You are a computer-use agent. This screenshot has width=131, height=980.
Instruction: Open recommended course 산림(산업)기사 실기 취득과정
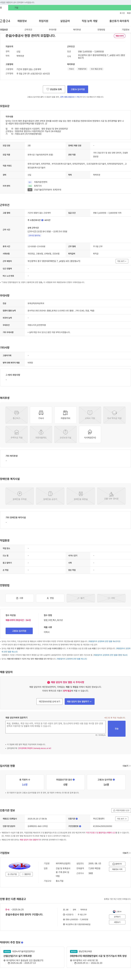click(17, 956)
